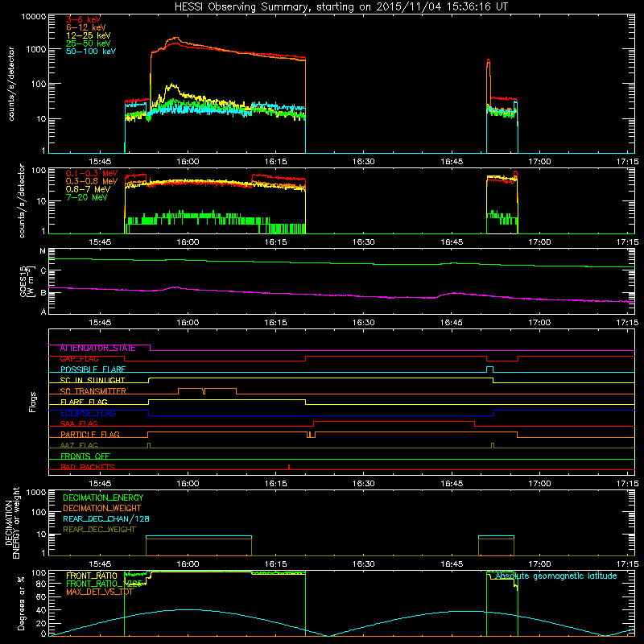644x644 pixels.
Task: Click the 16:30 tick under the decimation plot
Action: coord(364,564)
